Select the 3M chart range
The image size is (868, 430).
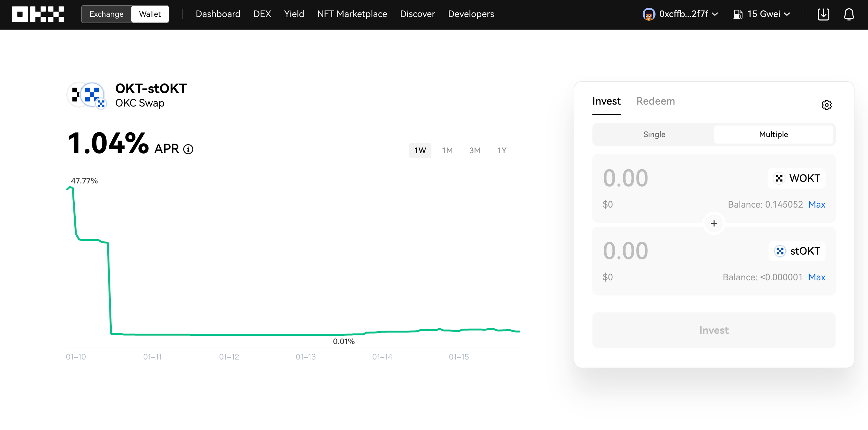click(475, 151)
